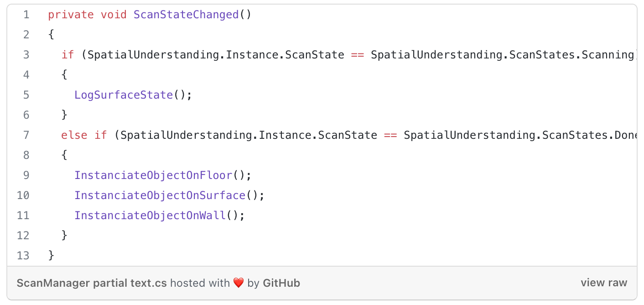Click the LogSurfaceState call
This screenshot has height=305, width=644.
124,95
